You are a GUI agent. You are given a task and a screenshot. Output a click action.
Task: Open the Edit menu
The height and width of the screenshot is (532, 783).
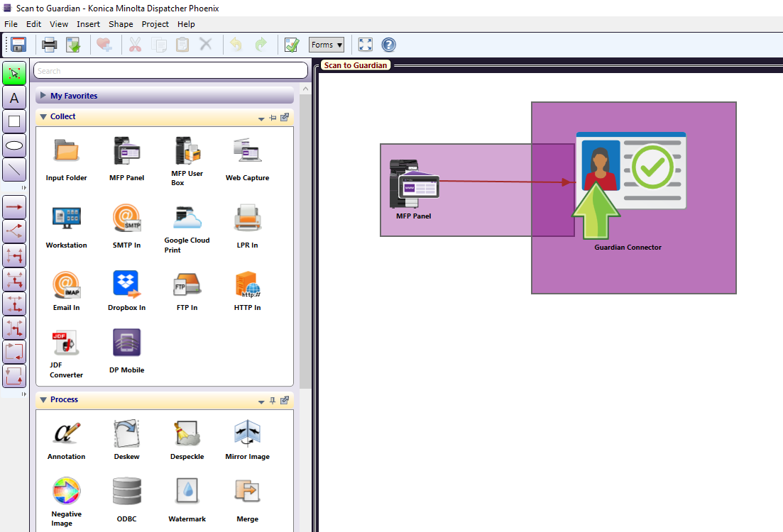(x=33, y=24)
